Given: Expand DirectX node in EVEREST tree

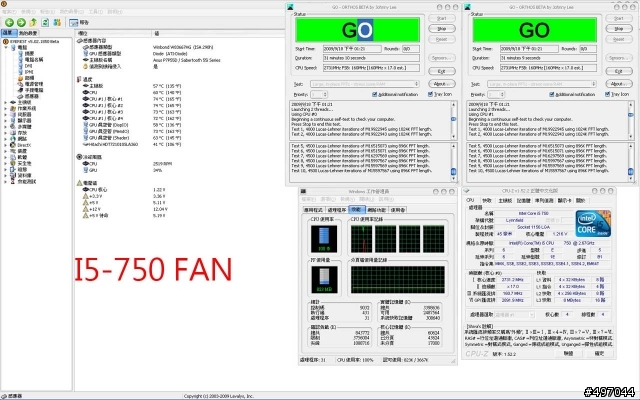Looking at the screenshot, I should pos(6,145).
